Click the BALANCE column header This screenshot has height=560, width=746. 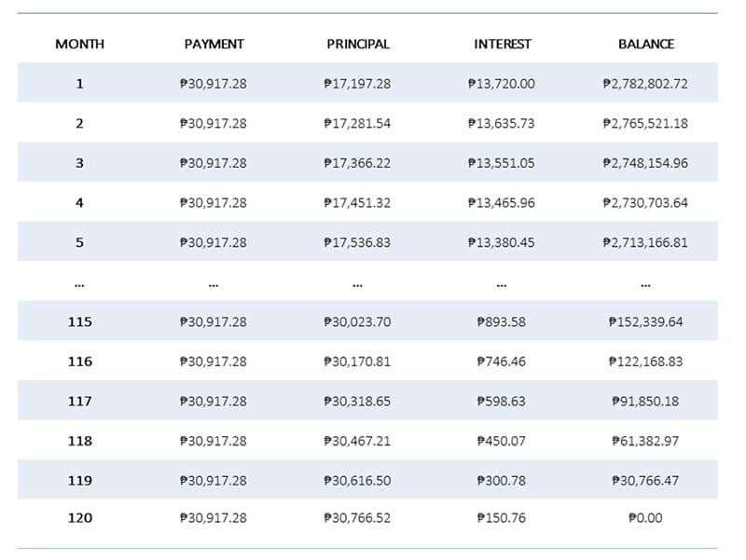[x=645, y=44]
